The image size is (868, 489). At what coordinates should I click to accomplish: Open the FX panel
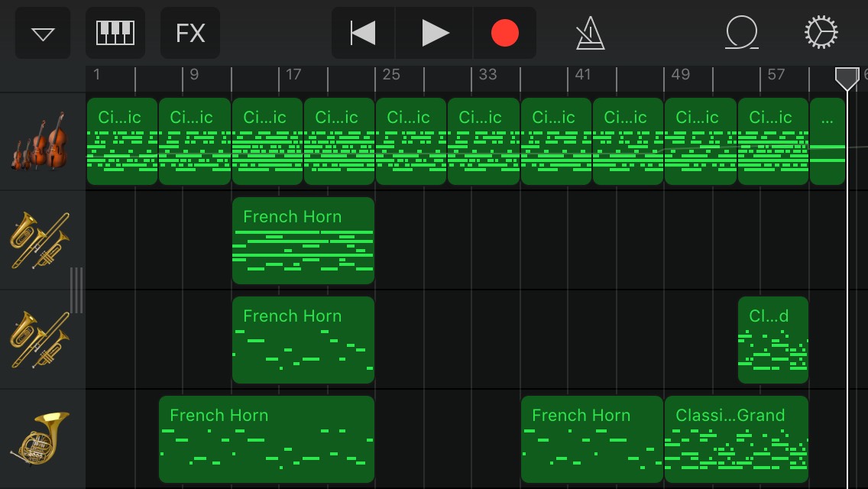point(189,33)
